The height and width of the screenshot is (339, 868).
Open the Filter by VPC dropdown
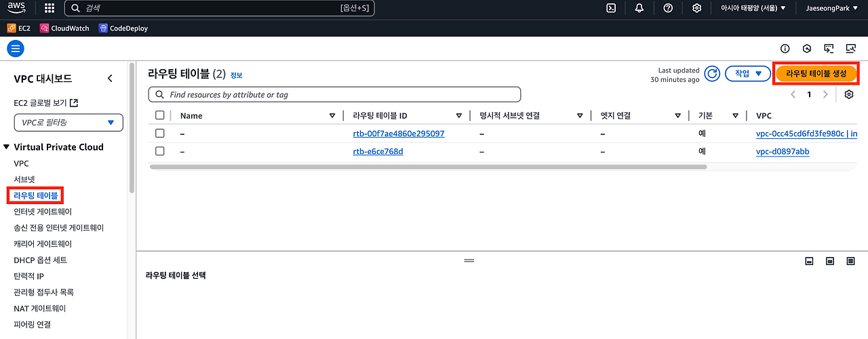(x=68, y=123)
